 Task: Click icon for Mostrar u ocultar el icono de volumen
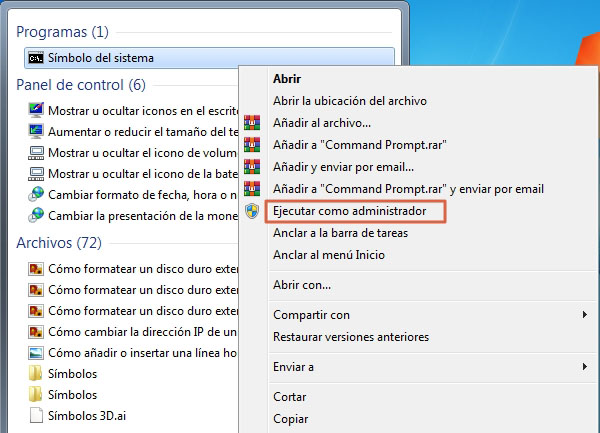coord(36,153)
